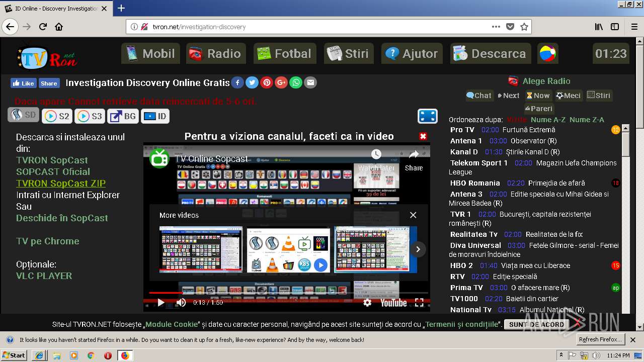The image size is (644, 362).
Task: Click Watch later clock icon
Action: 376,154
